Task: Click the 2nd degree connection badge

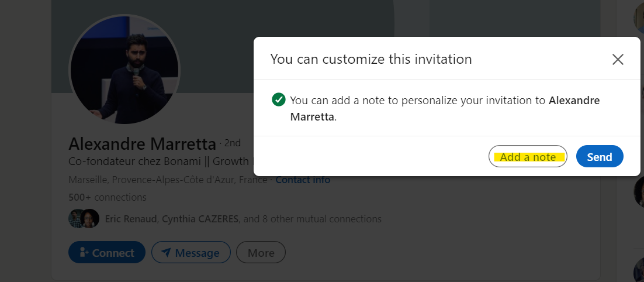Action: point(232,143)
